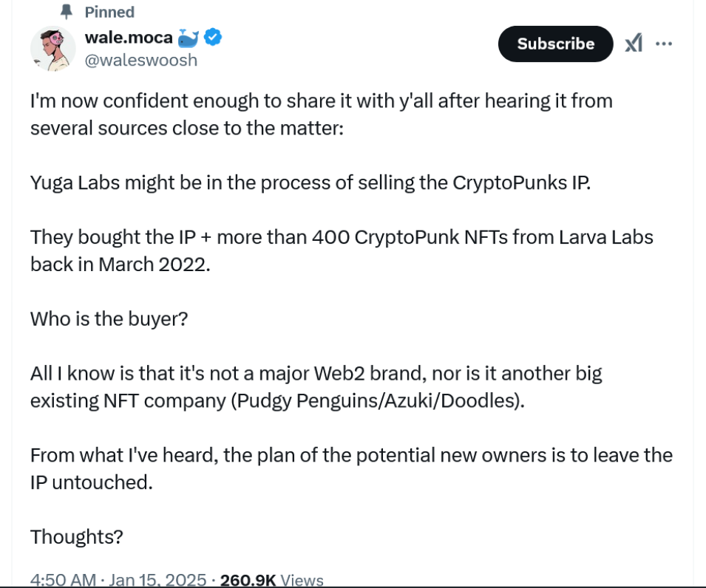
Task: Click the "From what I've heard" paragraph
Action: click(351, 468)
